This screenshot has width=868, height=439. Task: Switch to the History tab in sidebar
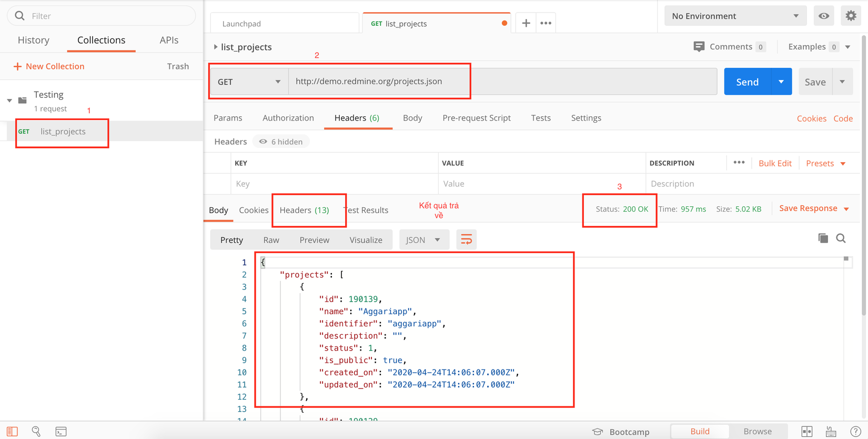pos(34,40)
